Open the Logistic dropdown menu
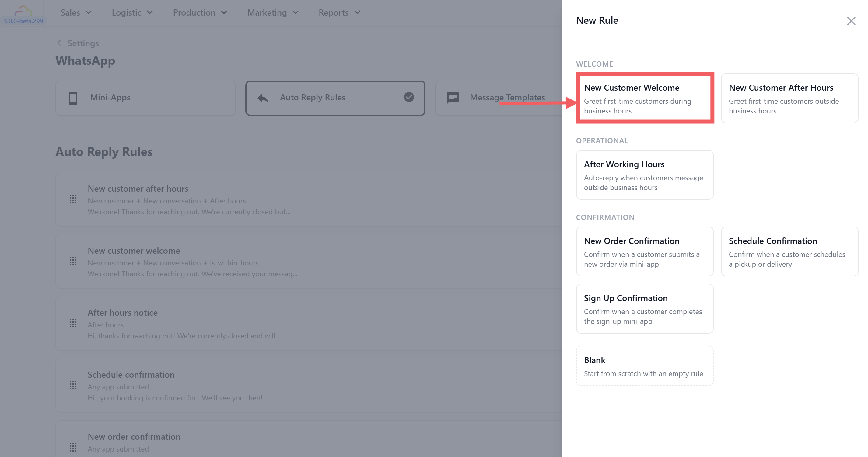 (132, 12)
